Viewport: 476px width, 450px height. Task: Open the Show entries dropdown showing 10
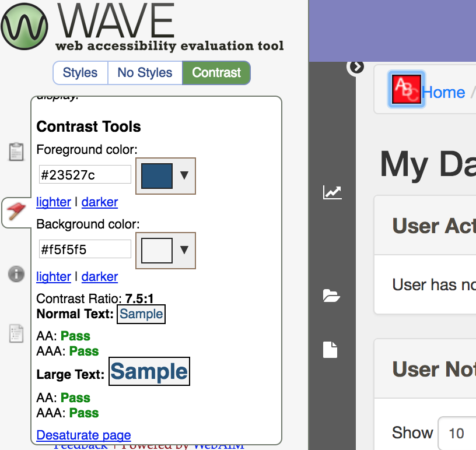pos(457,433)
